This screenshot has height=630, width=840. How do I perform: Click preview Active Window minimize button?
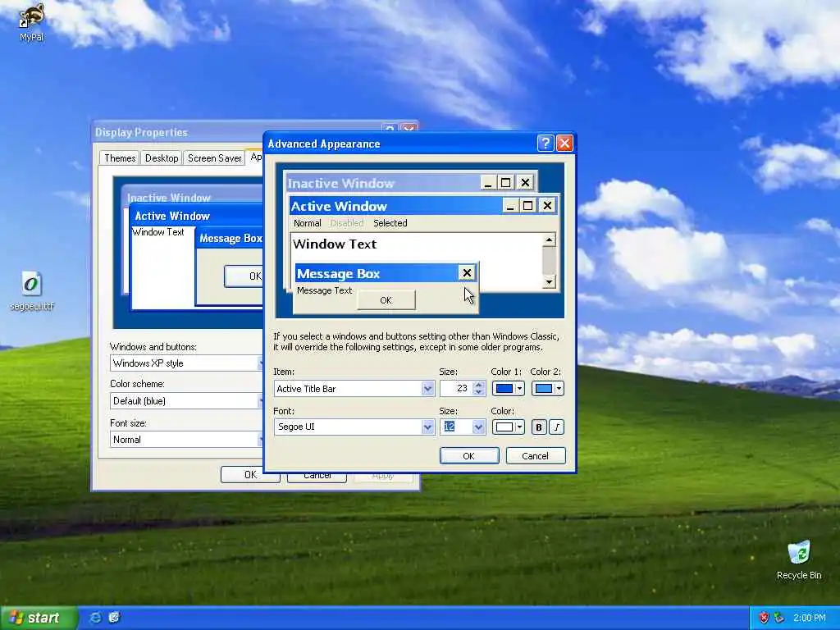[x=510, y=206]
